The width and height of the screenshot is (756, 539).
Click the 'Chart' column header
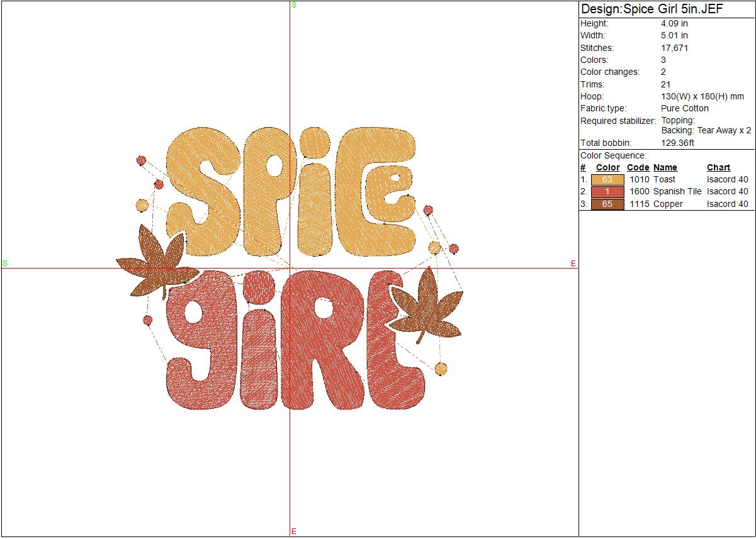point(718,168)
